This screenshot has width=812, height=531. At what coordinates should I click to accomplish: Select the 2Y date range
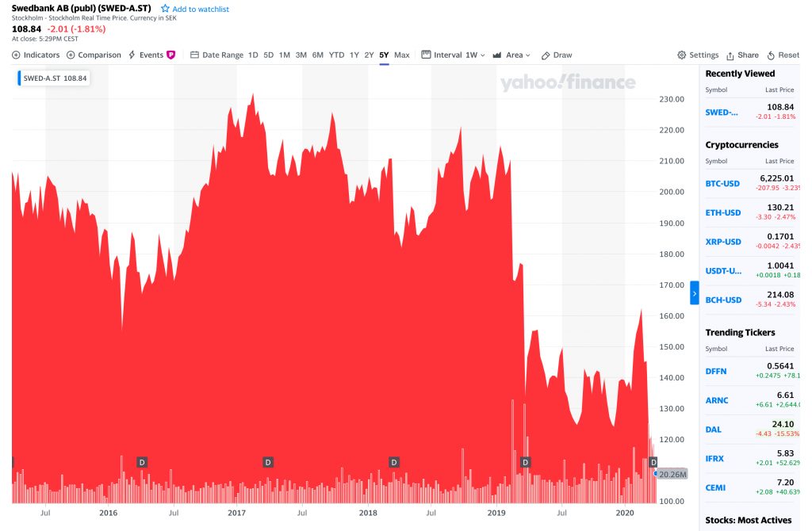[369, 55]
